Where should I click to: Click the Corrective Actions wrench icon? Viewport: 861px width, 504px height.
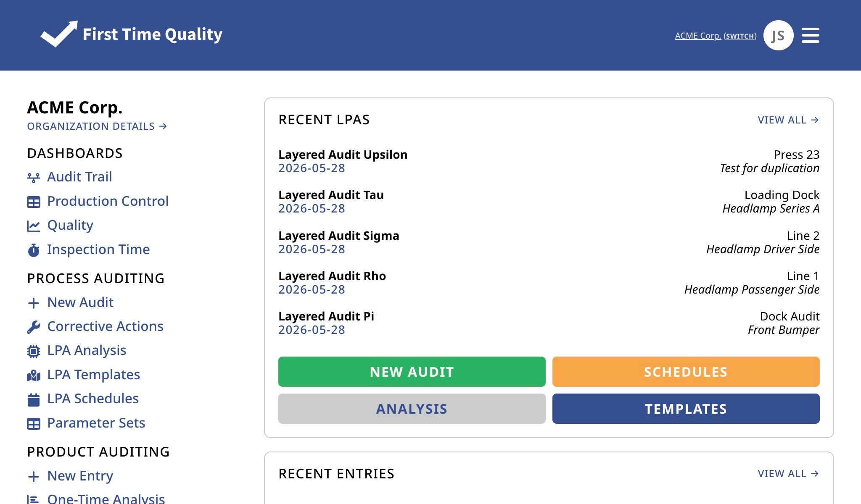point(34,327)
